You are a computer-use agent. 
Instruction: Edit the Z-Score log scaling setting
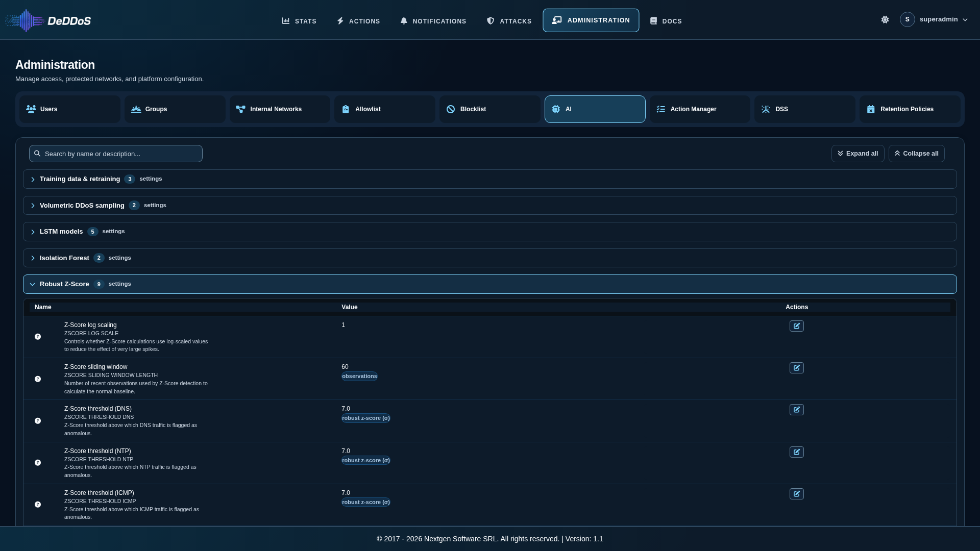(x=796, y=326)
